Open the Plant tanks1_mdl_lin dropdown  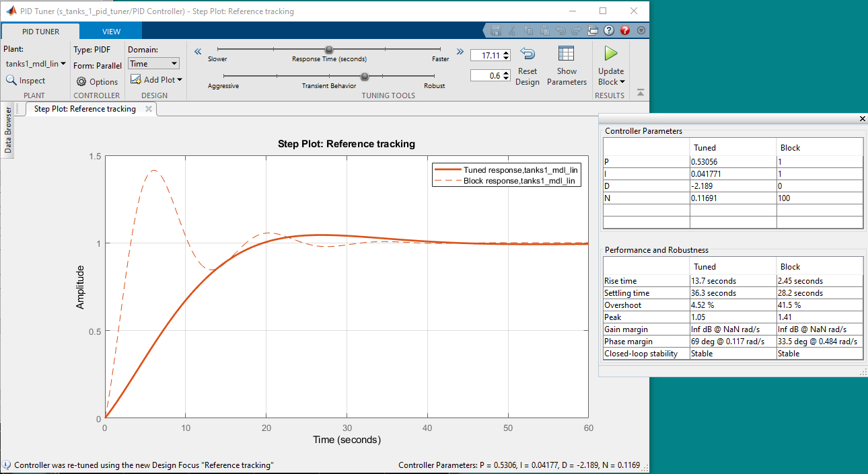tap(36, 64)
